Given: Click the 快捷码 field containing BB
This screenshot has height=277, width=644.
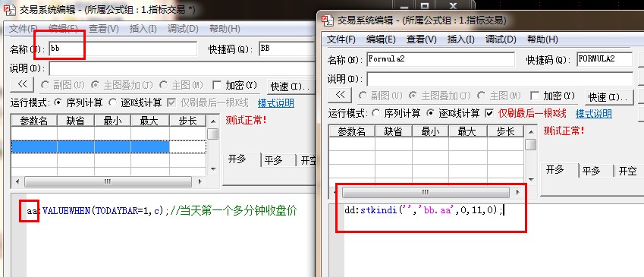Looking at the screenshot, I should [287, 49].
